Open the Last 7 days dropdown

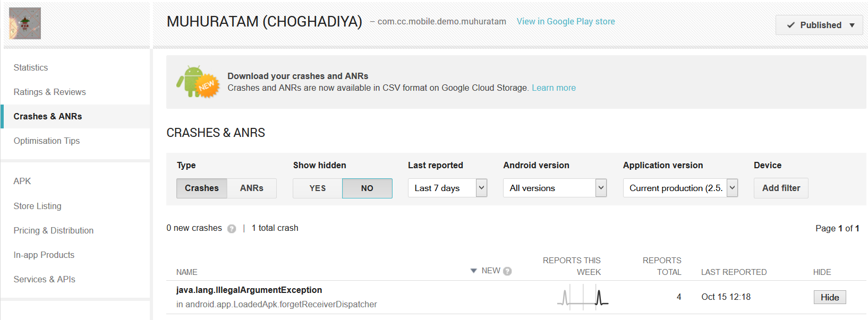tap(447, 188)
